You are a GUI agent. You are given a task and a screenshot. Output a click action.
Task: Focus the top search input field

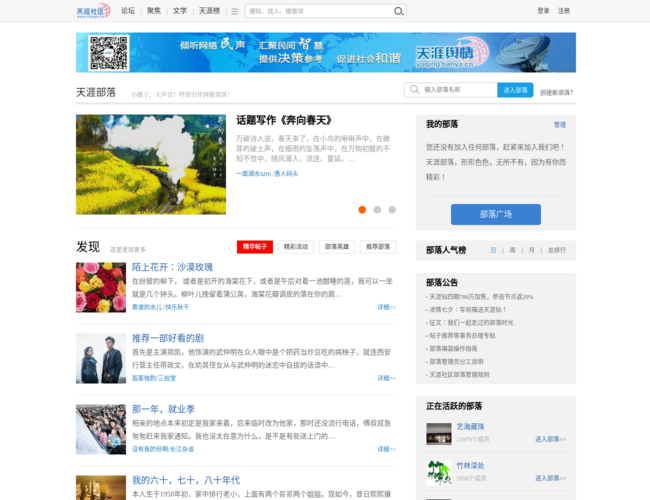(319, 11)
